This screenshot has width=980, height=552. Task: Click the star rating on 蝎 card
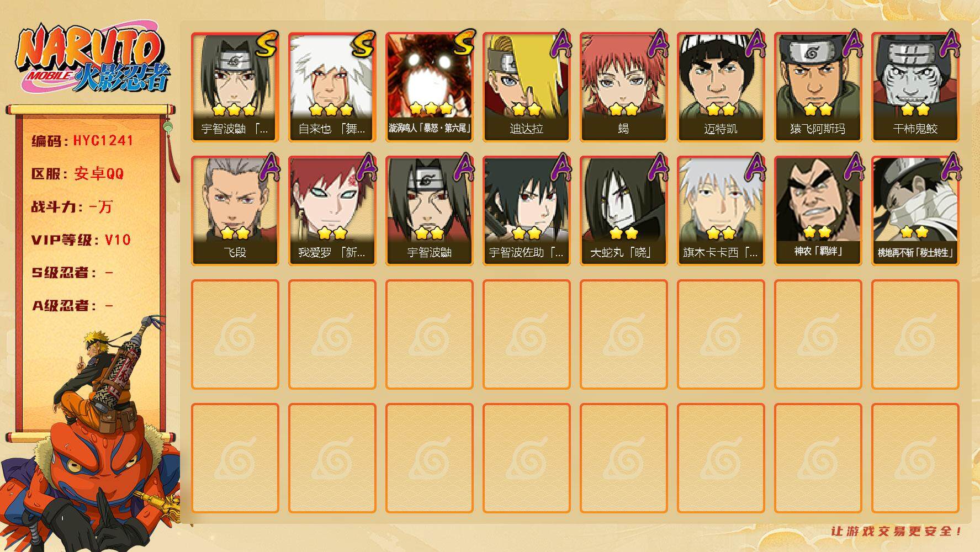coord(623,109)
